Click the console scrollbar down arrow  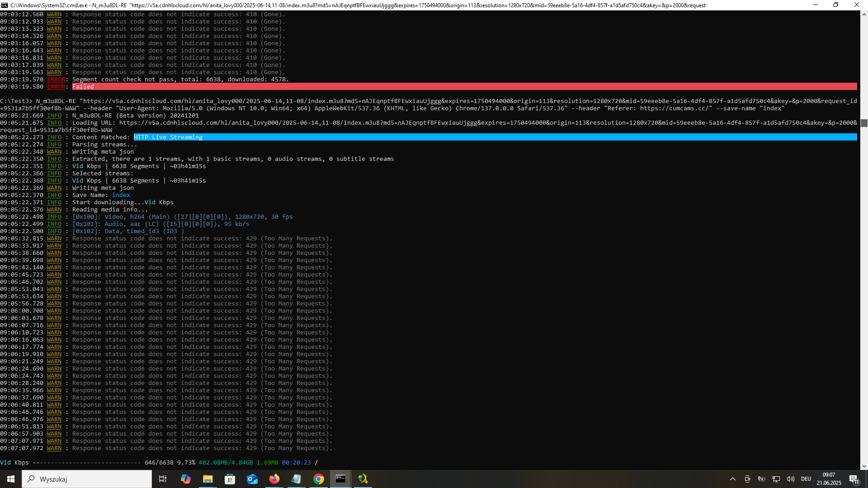pyautogui.click(x=864, y=466)
